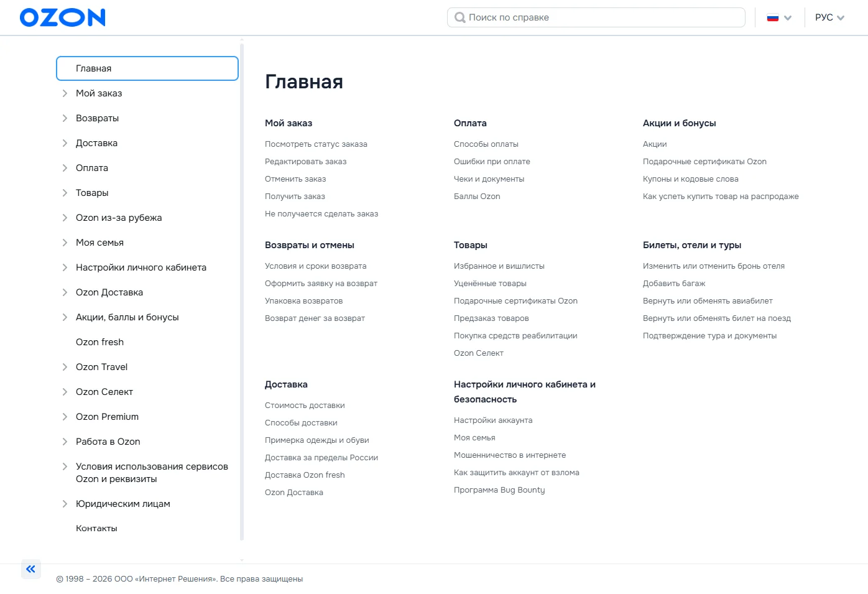Expand the Возвраты sidebar chevron

(x=65, y=118)
